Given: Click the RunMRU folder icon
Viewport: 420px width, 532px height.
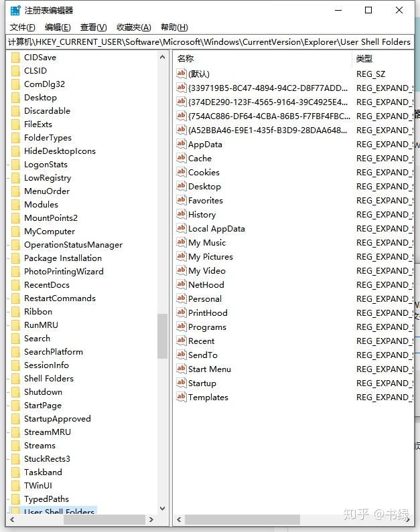Looking at the screenshot, I should click(x=15, y=325).
